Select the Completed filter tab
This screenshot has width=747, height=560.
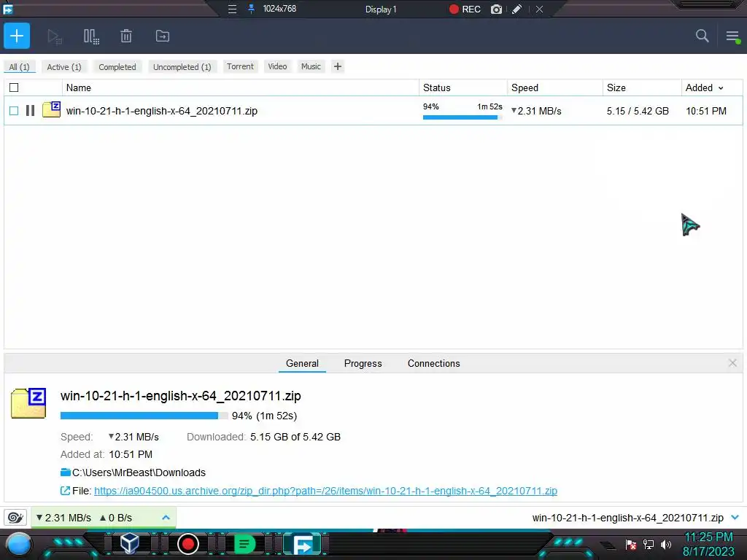(117, 66)
